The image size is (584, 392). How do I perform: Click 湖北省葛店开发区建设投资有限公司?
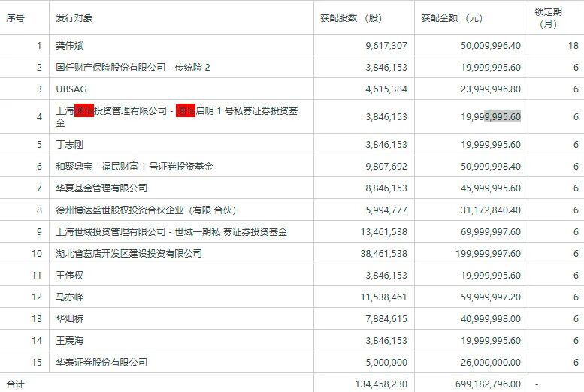129,254
